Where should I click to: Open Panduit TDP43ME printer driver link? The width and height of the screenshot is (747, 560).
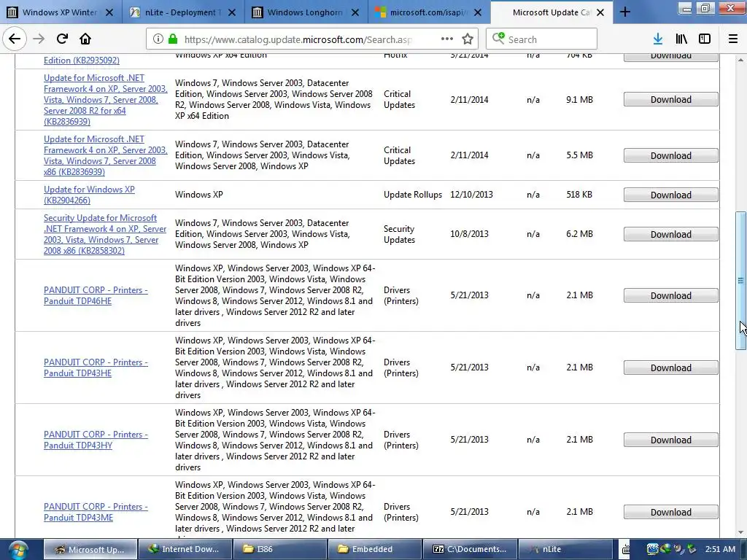click(x=96, y=512)
